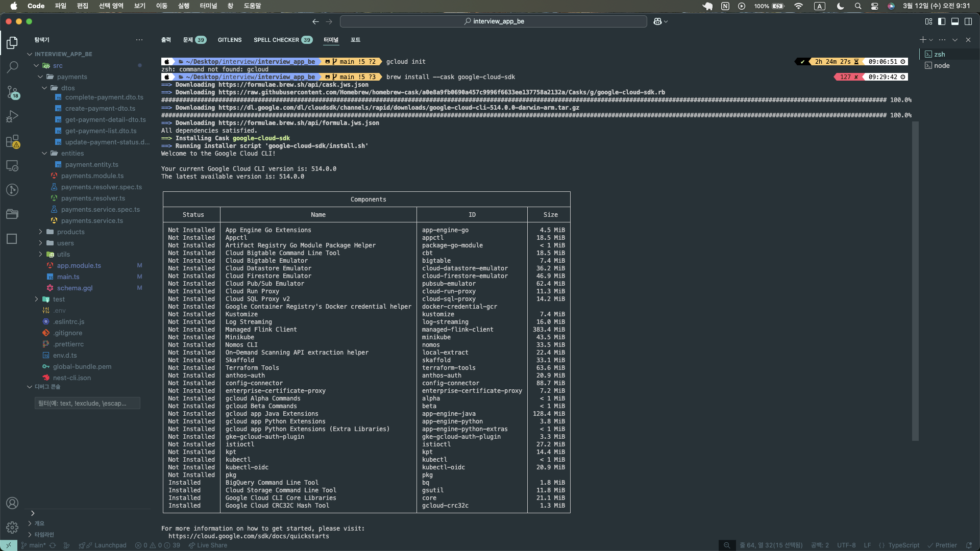This screenshot has width=980, height=551.
Task: Toggle primary sidebar layout button
Action: tap(942, 21)
